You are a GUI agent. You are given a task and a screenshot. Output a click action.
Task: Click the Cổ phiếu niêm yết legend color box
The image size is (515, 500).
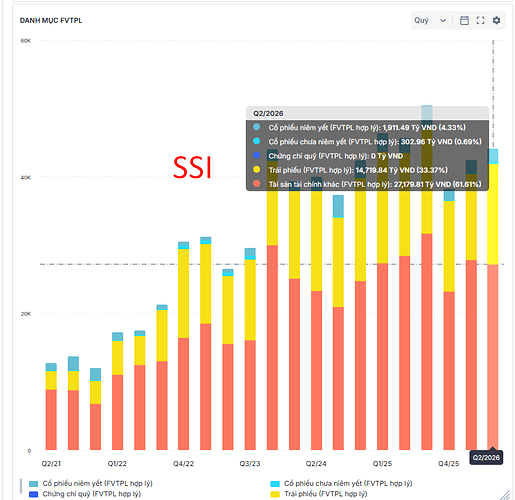pyautogui.click(x=33, y=484)
